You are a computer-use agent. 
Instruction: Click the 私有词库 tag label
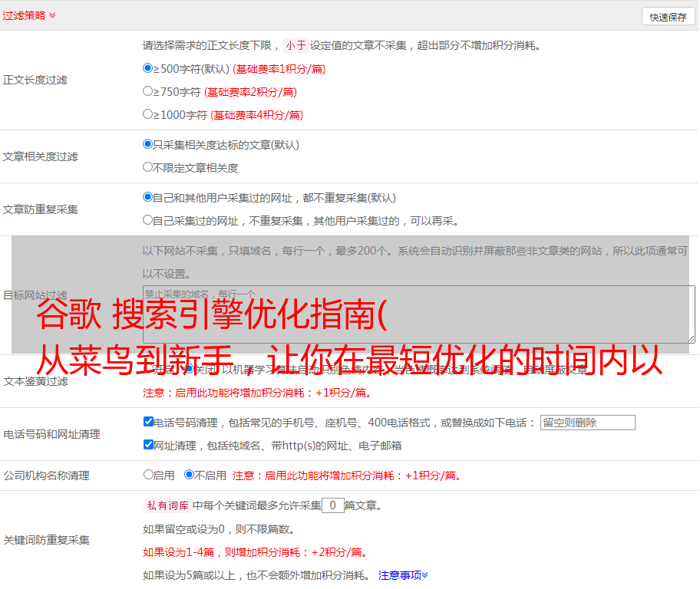(x=167, y=505)
